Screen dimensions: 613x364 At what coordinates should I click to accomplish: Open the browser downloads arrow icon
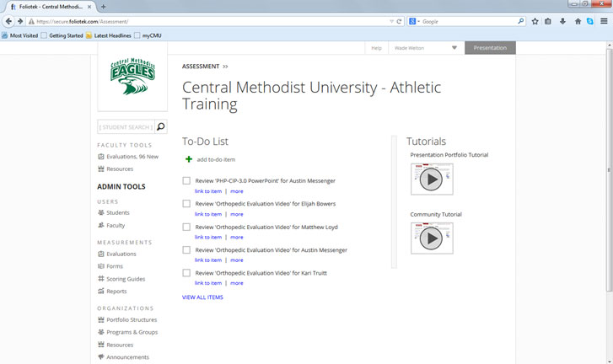click(x=562, y=21)
